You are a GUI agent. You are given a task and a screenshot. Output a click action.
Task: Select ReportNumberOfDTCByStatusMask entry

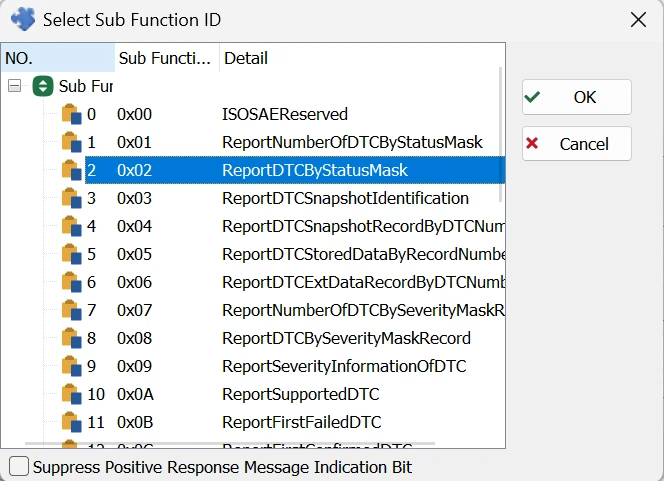(352, 142)
